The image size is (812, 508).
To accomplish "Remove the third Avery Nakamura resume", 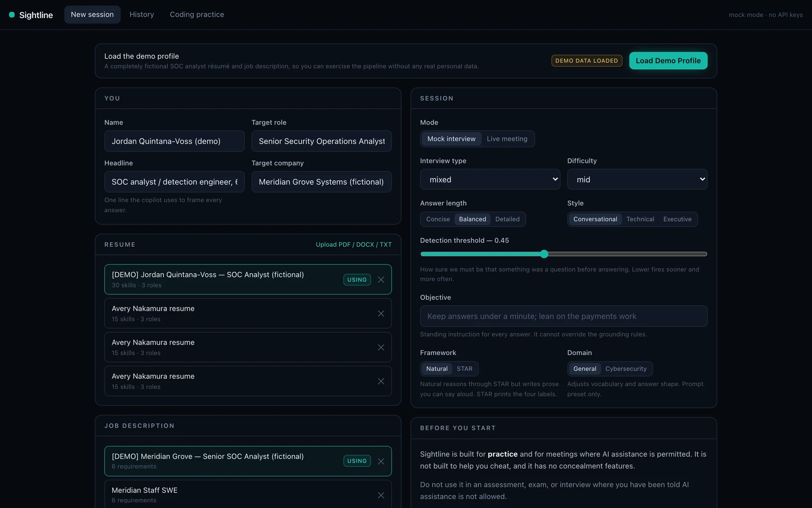I will coord(381,381).
